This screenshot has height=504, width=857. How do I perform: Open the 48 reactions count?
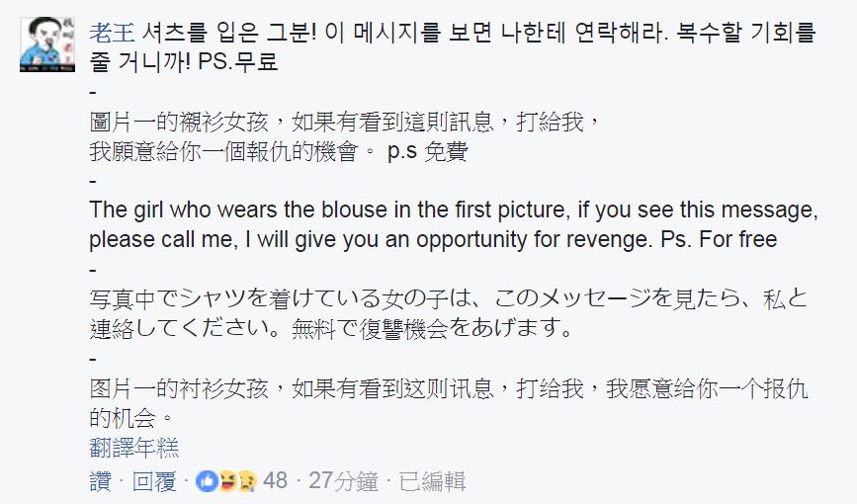pyautogui.click(x=276, y=481)
